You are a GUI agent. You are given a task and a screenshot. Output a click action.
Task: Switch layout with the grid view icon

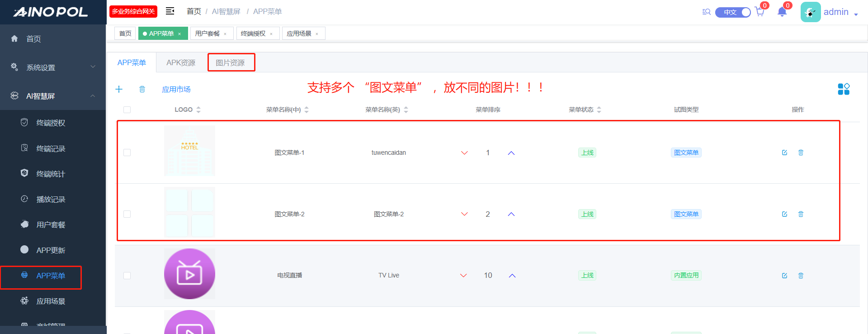tap(843, 89)
